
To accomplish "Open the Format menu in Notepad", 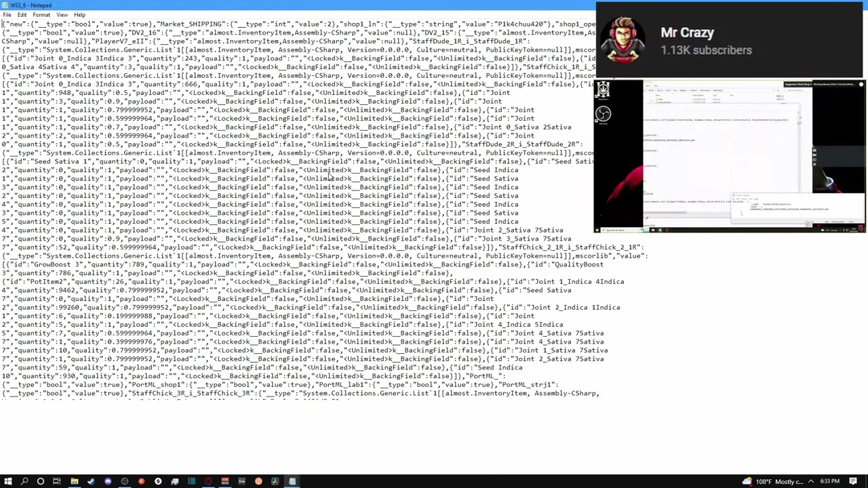I will click(41, 15).
